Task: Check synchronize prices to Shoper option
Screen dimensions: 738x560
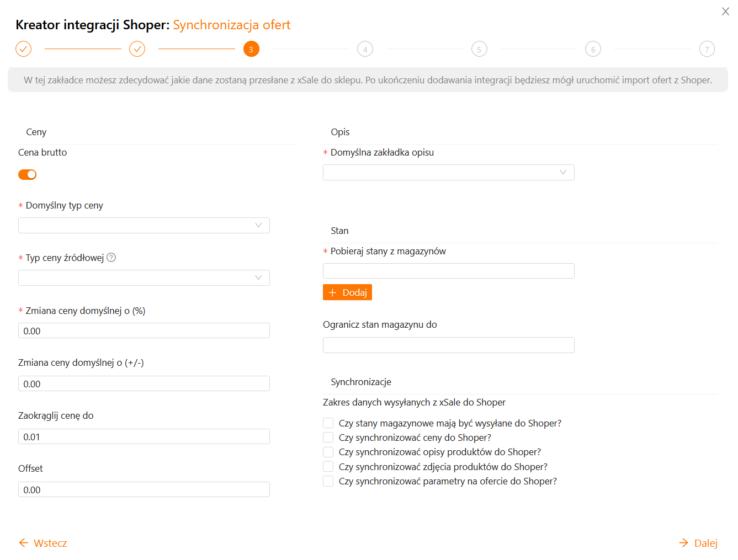Action: click(x=328, y=438)
